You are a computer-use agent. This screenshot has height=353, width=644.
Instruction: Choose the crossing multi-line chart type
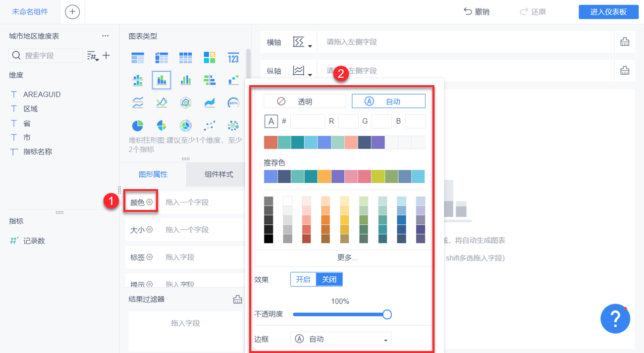click(x=161, y=102)
